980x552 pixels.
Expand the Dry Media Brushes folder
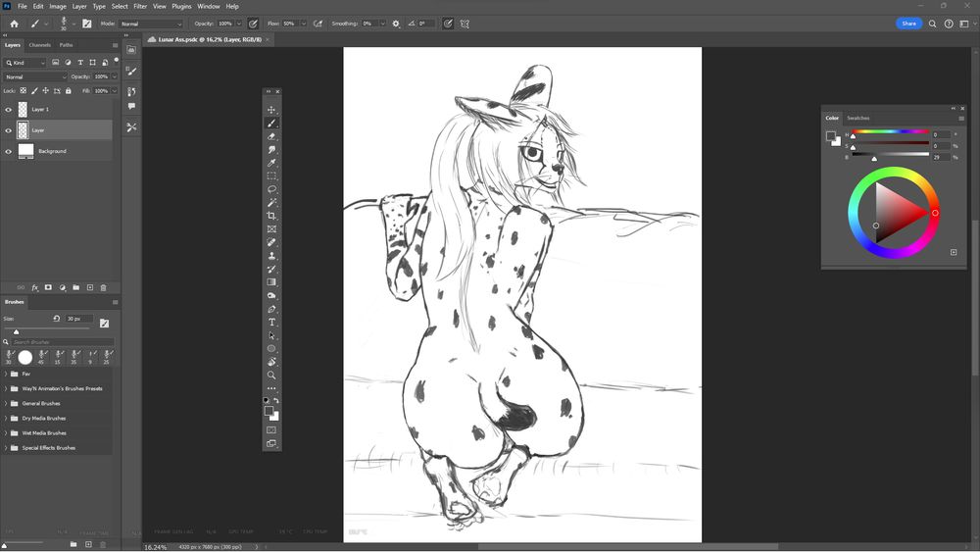pyautogui.click(x=6, y=419)
